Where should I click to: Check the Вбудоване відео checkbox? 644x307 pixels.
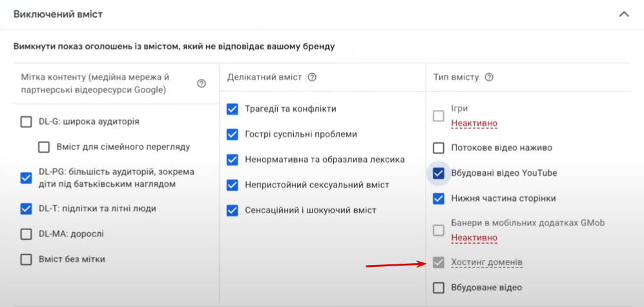(439, 288)
